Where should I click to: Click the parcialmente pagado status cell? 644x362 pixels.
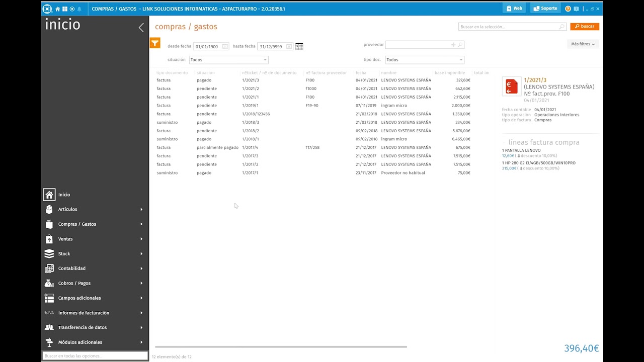pos(217,148)
